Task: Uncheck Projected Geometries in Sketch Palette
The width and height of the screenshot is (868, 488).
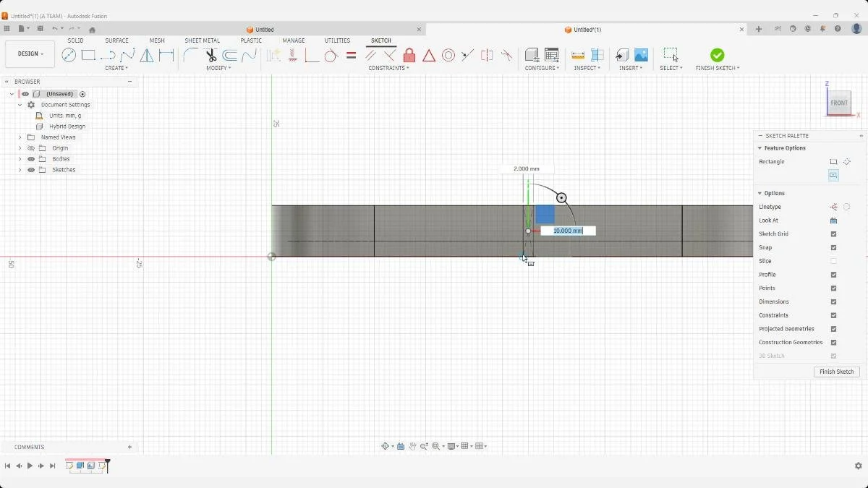Action: tap(833, 329)
